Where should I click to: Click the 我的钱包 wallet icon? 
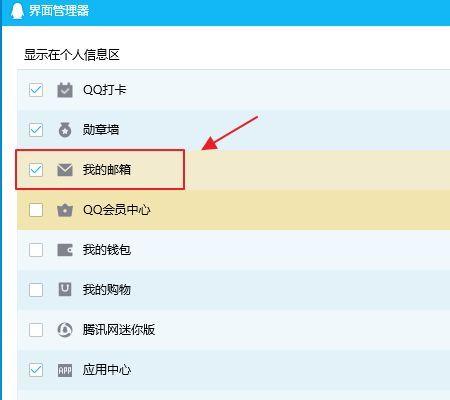[65, 250]
